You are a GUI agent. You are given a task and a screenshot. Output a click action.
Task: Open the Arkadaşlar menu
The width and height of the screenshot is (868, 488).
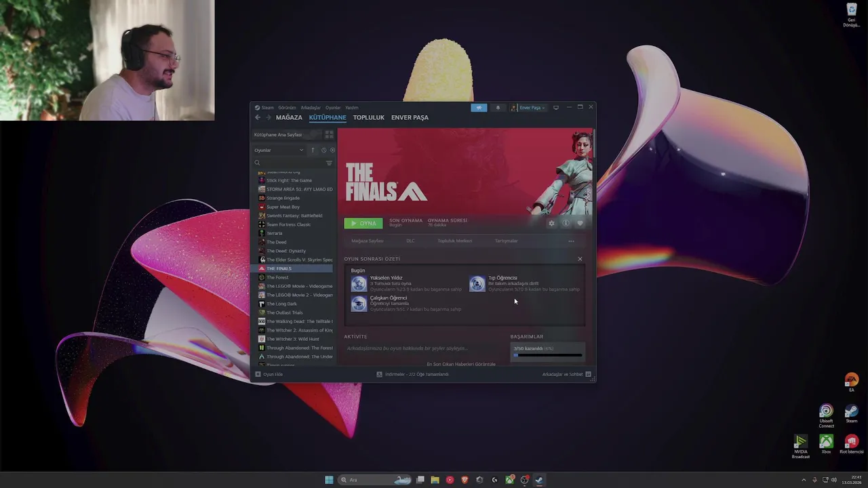(311, 108)
